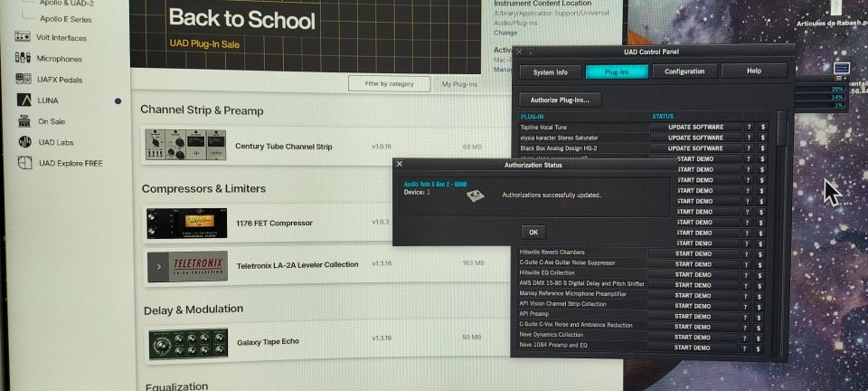Click the help icon for Neve Dynamics Collection
Image resolution: width=868 pixels, height=391 pixels.
tap(745, 338)
